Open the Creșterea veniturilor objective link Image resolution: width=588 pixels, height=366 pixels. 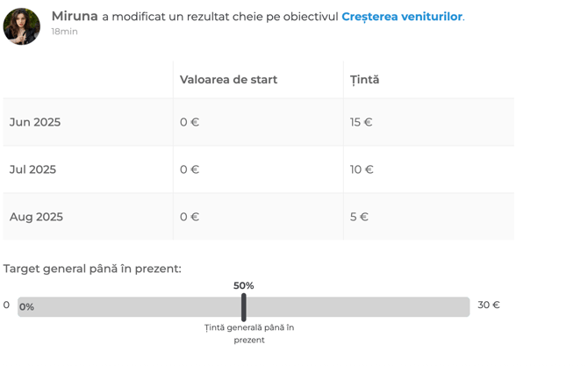(x=402, y=17)
